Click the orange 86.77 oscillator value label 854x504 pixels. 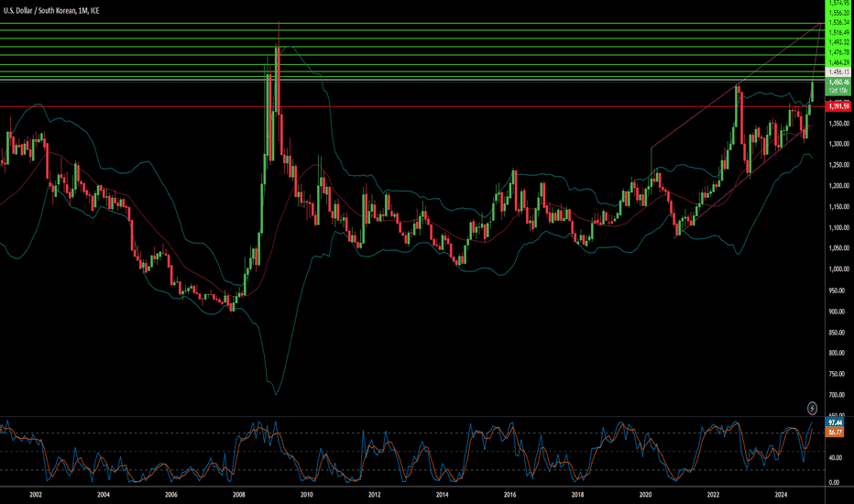(x=835, y=433)
